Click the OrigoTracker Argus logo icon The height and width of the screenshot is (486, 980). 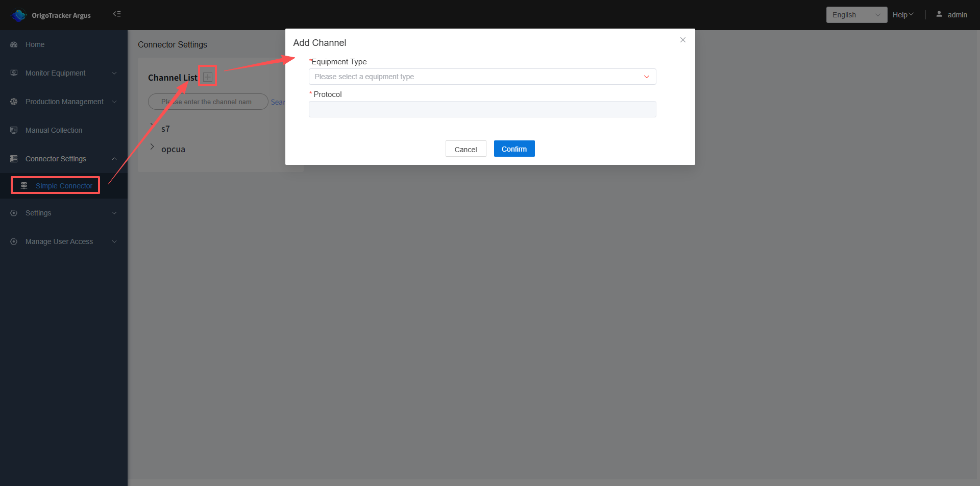click(19, 15)
